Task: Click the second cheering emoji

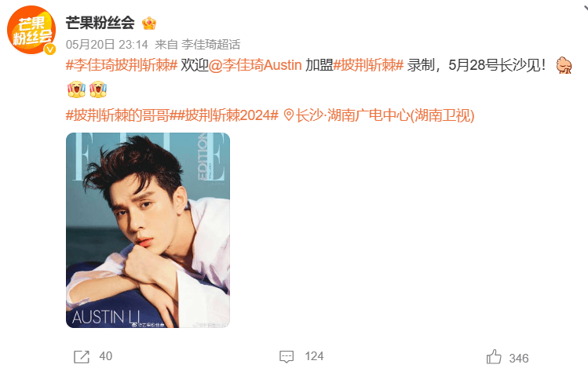Action: pyautogui.click(x=98, y=89)
